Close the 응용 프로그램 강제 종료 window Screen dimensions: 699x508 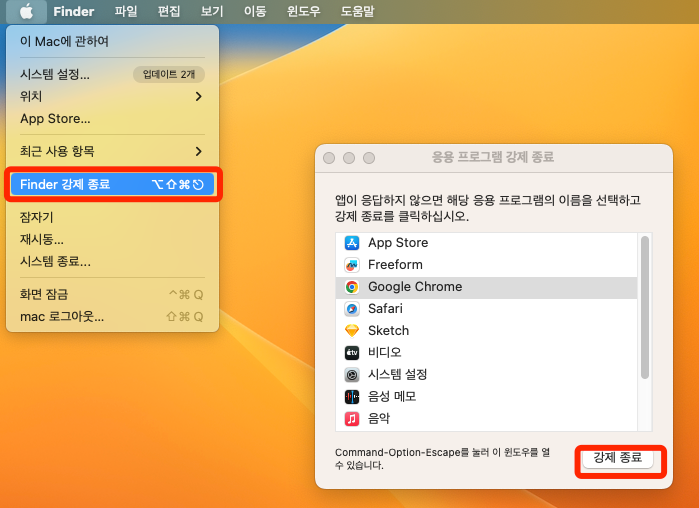[329, 158]
